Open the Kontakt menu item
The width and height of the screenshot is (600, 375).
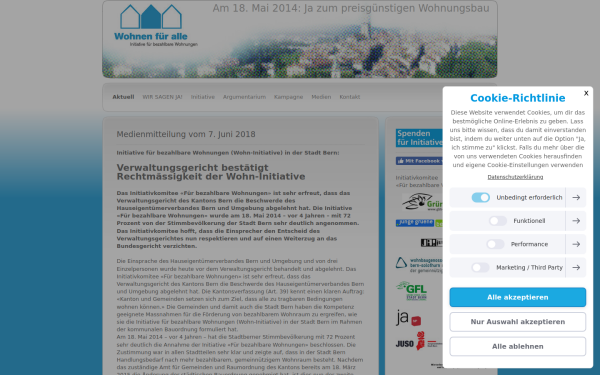pyautogui.click(x=350, y=97)
